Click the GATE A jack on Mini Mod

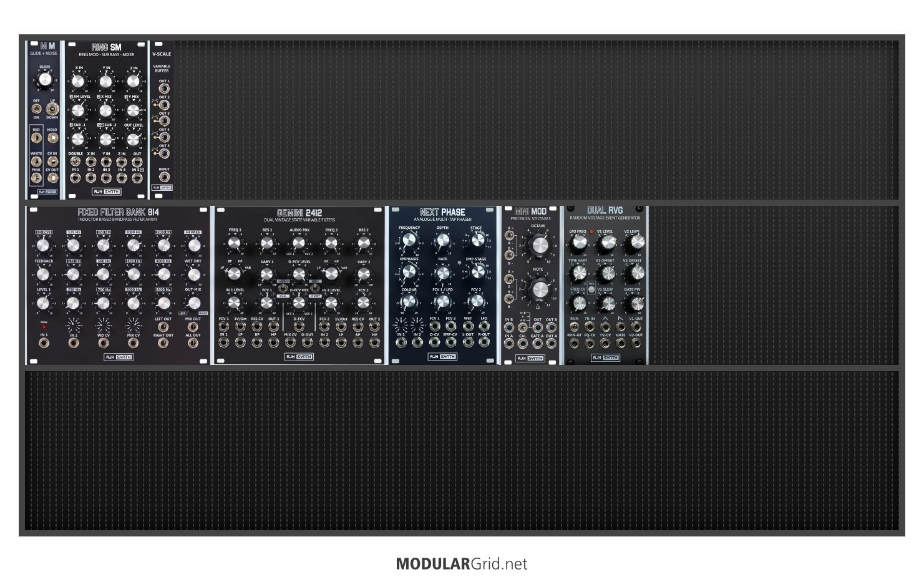pyautogui.click(x=537, y=344)
